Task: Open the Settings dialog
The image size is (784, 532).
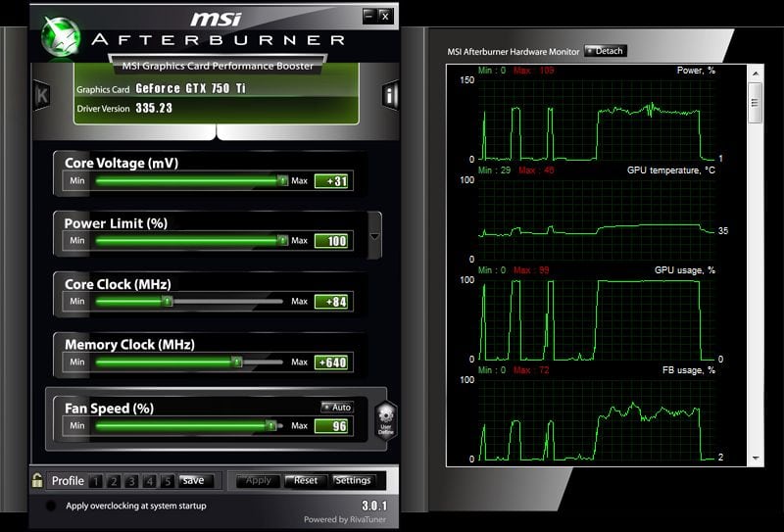Action: tap(353, 480)
